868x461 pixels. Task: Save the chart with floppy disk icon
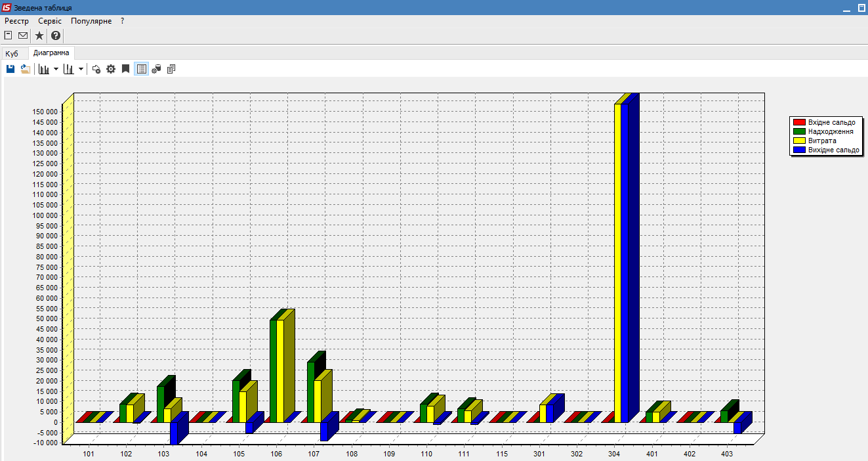pos(10,69)
